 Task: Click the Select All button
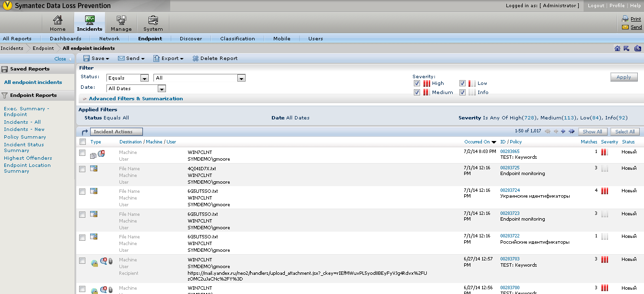tap(625, 131)
